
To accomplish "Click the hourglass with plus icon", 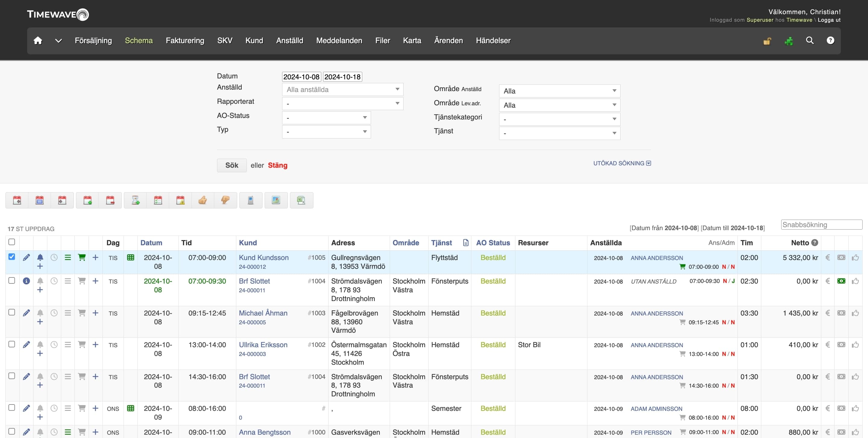I will click(135, 200).
